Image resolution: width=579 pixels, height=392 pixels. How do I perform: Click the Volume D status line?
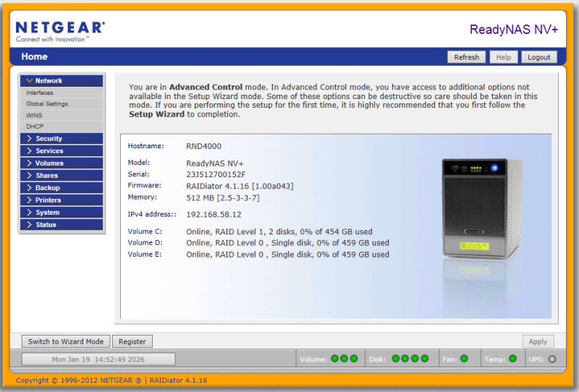pos(287,243)
